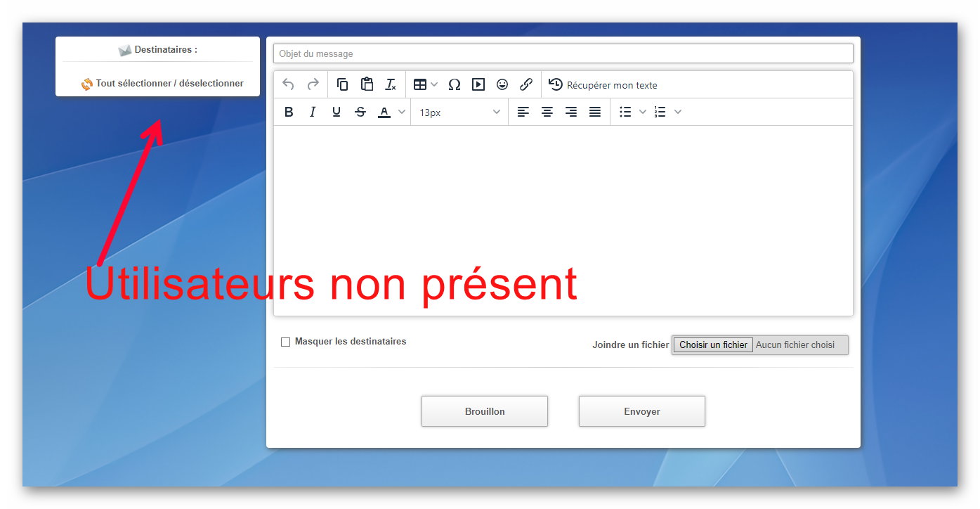
Task: Click Tout sélectionner / déselectionner
Action: click(169, 83)
